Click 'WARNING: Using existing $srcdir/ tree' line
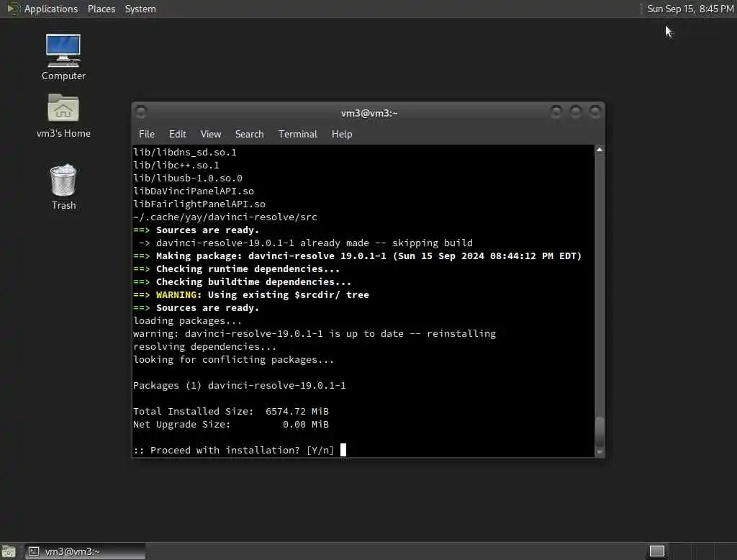The width and height of the screenshot is (737, 560). pyautogui.click(x=251, y=295)
